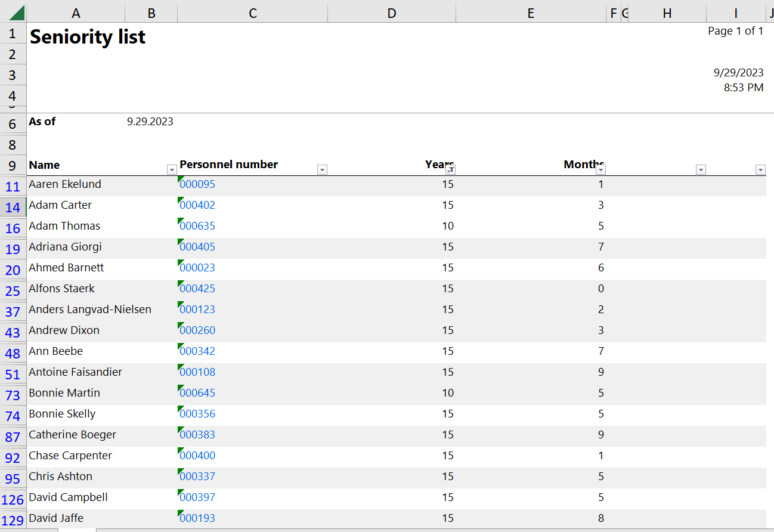Follow Bonnie Martin's 000645 hyperlink

(x=197, y=392)
